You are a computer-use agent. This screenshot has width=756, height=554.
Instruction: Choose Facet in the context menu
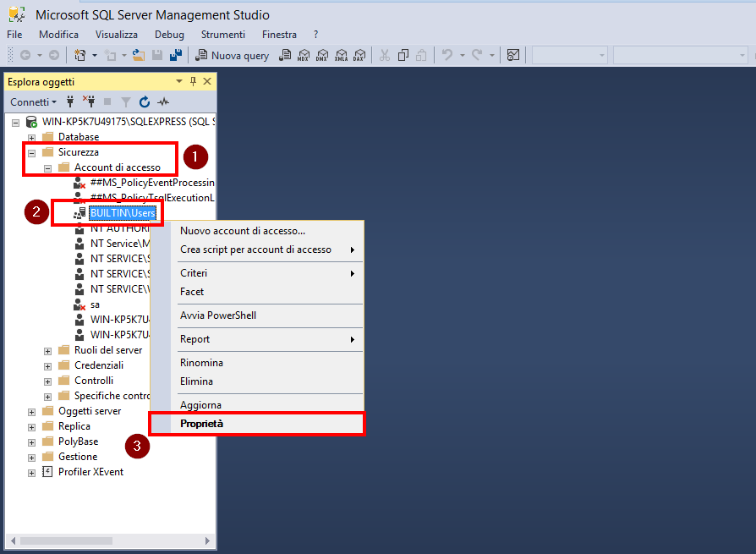257,292
